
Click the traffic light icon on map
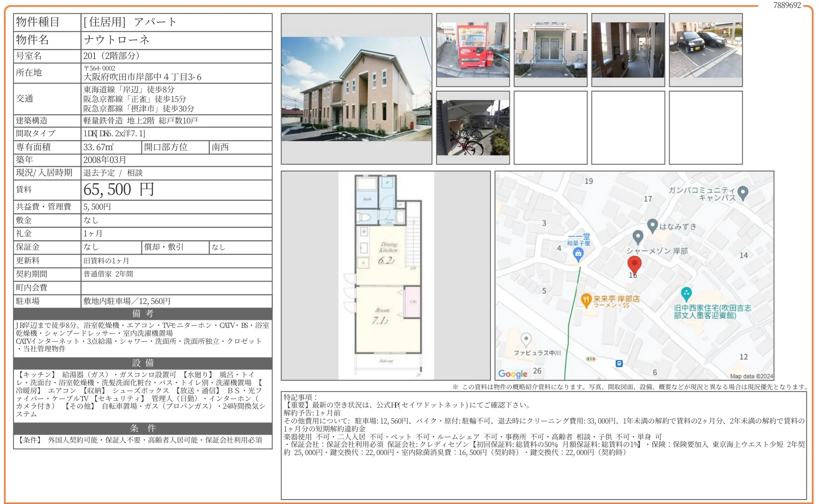click(x=591, y=359)
